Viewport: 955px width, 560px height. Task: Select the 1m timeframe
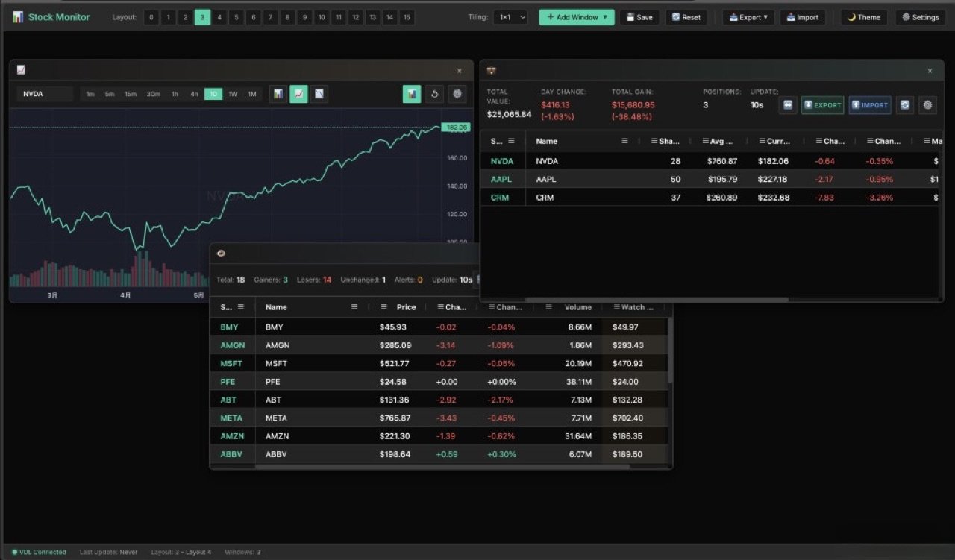pyautogui.click(x=90, y=94)
